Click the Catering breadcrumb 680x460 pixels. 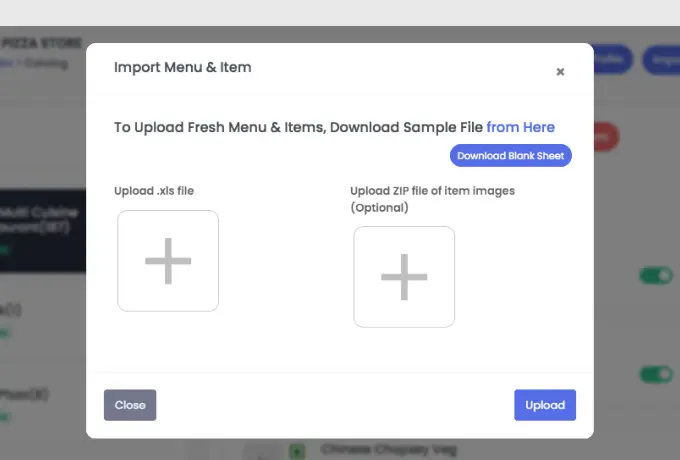[x=46, y=63]
